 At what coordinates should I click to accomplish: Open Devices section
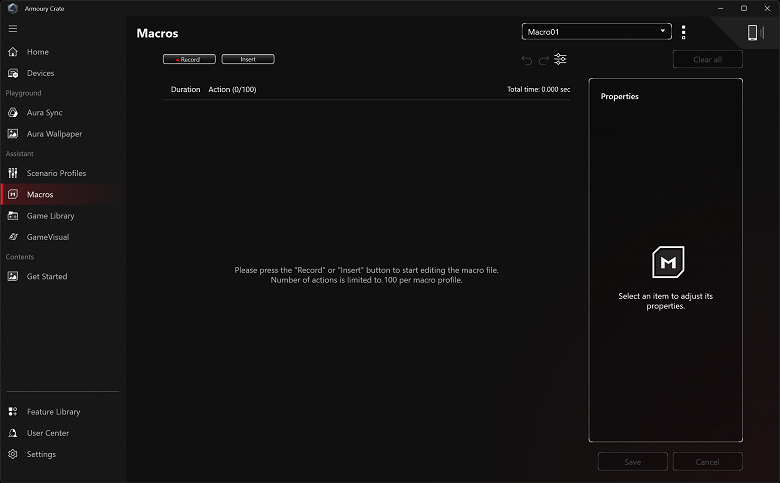tap(40, 73)
